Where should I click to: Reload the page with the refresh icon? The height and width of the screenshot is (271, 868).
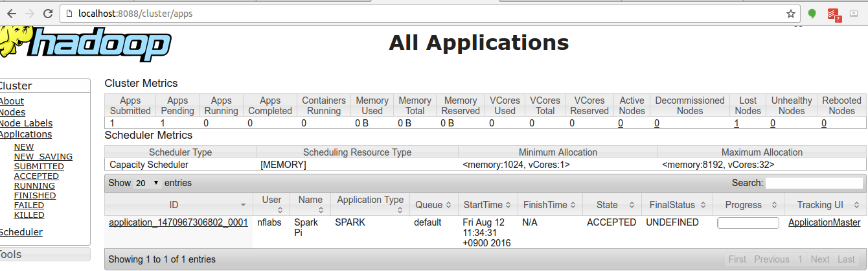48,13
